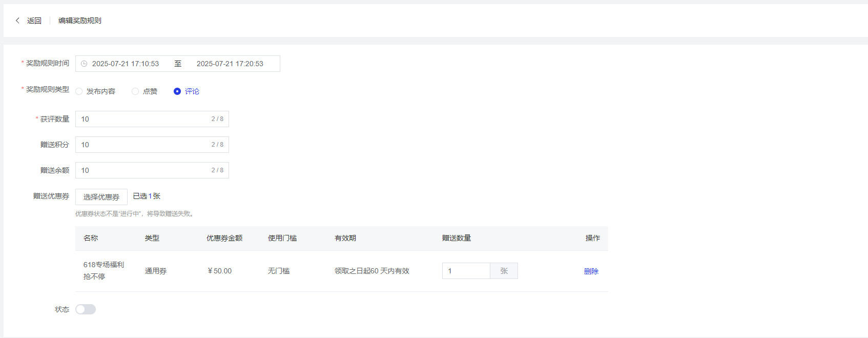Delete the 618专场福利 coupon row
The image size is (868, 338).
coord(591,271)
